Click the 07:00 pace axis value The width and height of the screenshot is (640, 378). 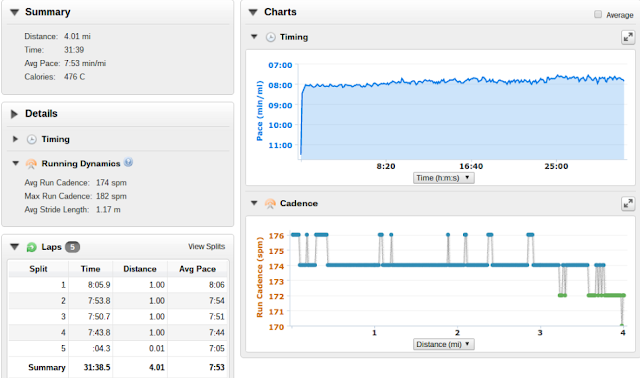[280, 65]
